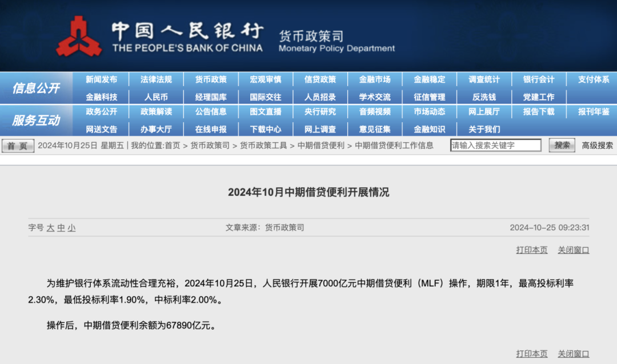Follow the 中期借贷便利 breadcrumb link

(x=320, y=145)
